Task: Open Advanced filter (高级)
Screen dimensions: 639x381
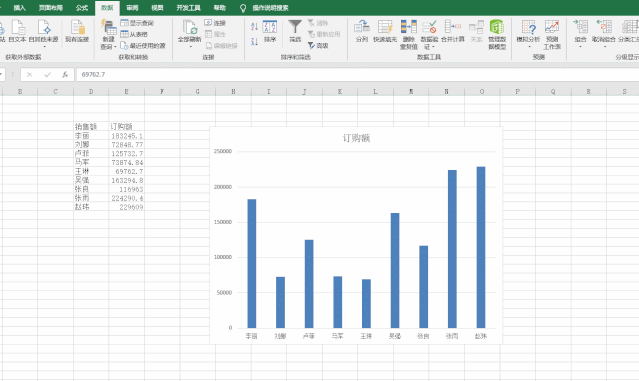Action: [x=318, y=46]
